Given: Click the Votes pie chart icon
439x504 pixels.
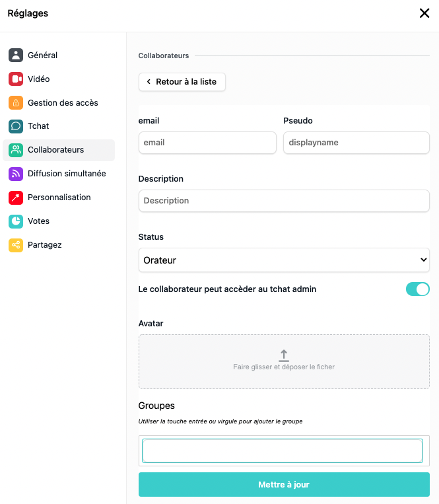Looking at the screenshot, I should tap(16, 221).
